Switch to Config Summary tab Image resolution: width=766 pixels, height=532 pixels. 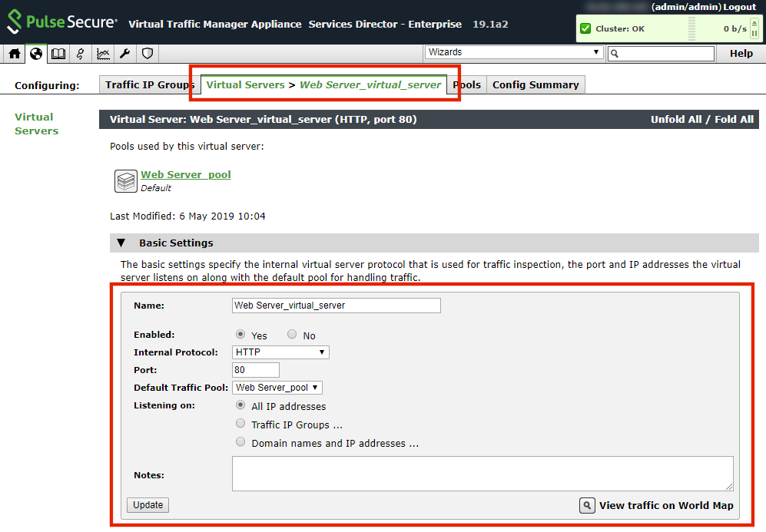tap(536, 85)
